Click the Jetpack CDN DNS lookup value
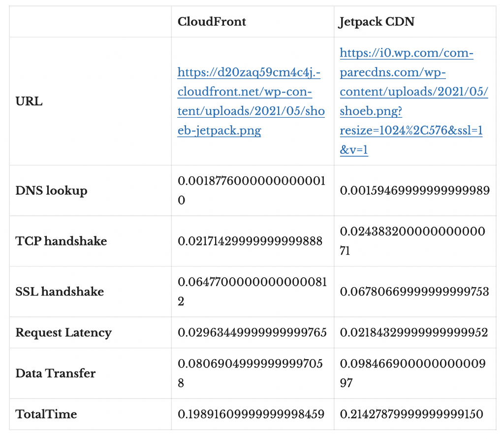The height and width of the screenshot is (439, 504). tap(414, 191)
